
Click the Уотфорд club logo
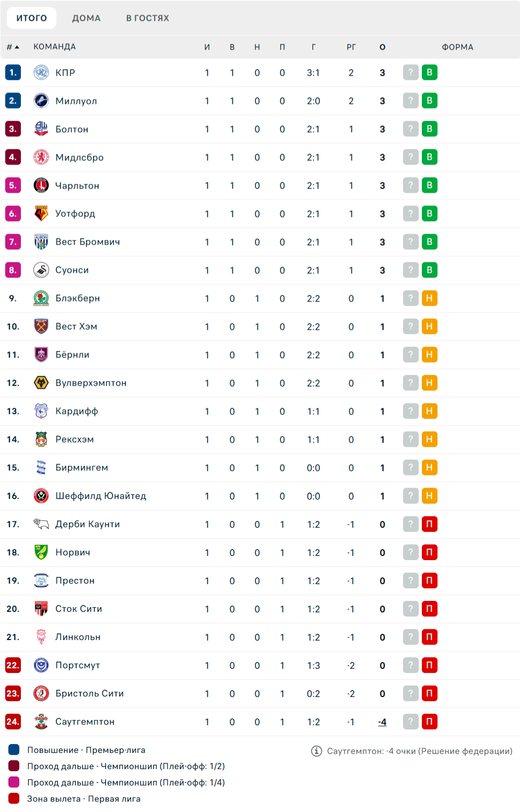(41, 214)
